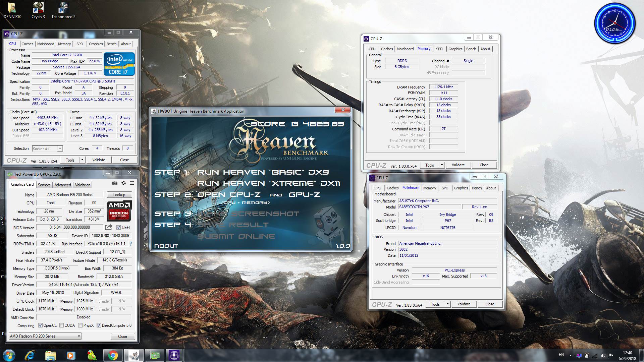This screenshot has height=362, width=644.
Task: Toggle the CUDA checkbox
Action: tap(61, 325)
